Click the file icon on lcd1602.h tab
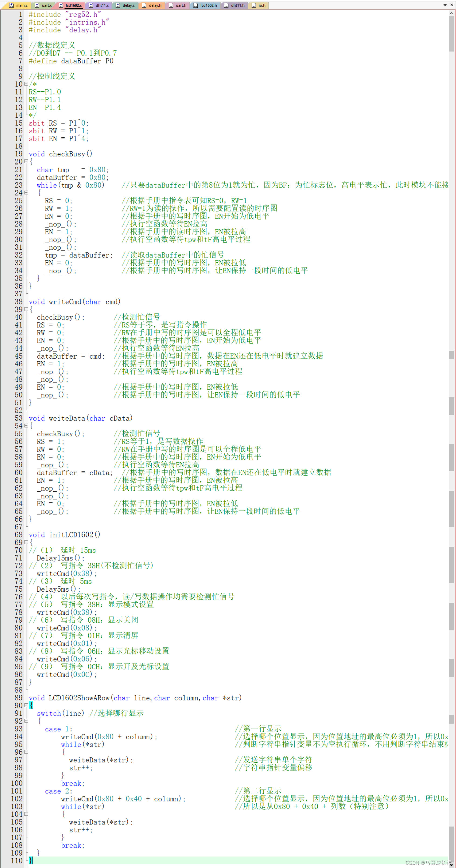 pos(196,5)
